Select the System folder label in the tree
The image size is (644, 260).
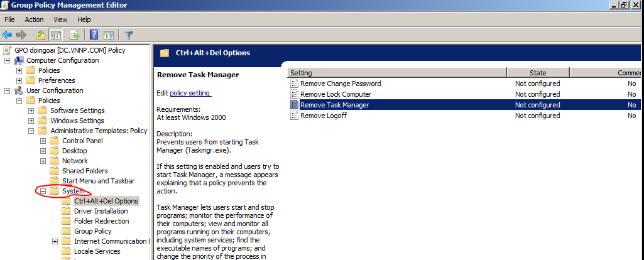coord(73,191)
